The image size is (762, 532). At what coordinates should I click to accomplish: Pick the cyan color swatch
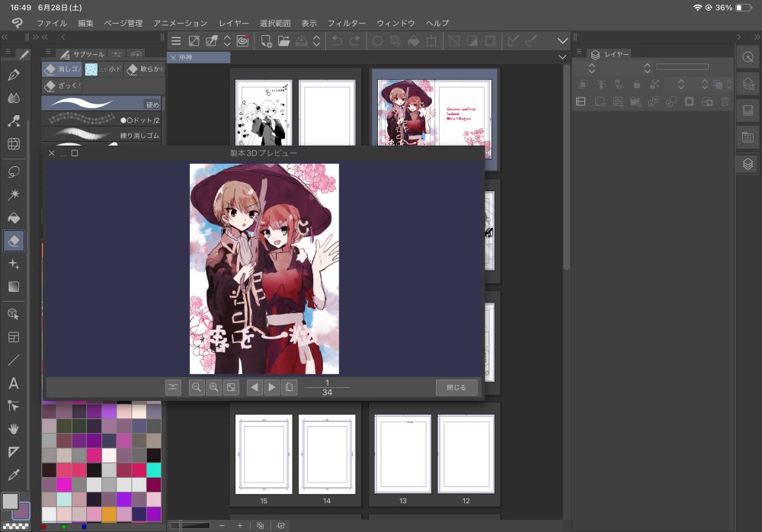153,470
